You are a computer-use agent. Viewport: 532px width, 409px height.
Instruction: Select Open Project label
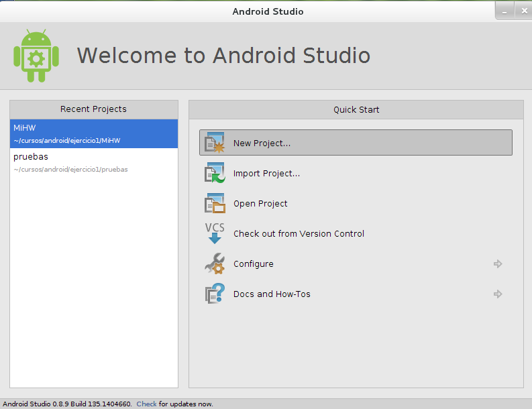260,204
